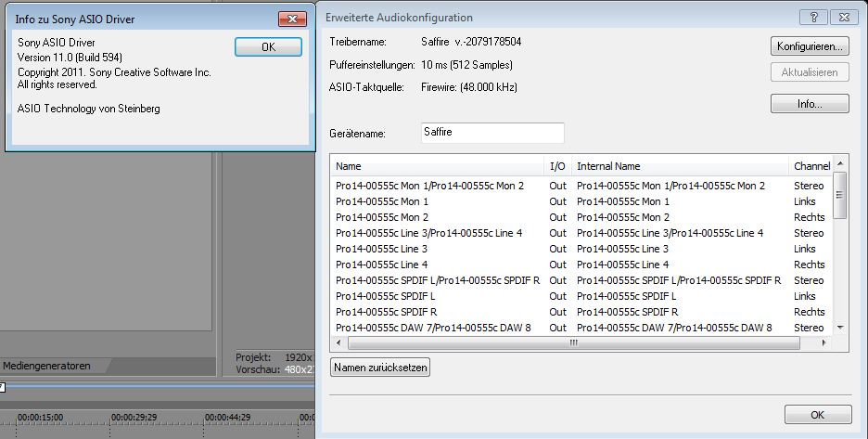Select row Pro14-00555c SPDIF L/Pro14-00555c SPDIF R

(x=438, y=280)
